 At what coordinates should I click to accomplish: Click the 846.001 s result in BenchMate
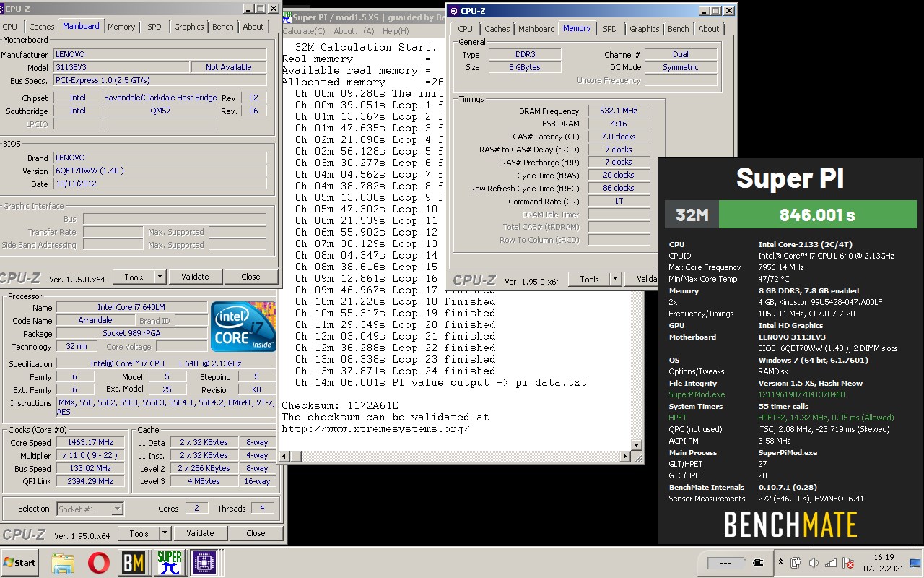pos(817,215)
